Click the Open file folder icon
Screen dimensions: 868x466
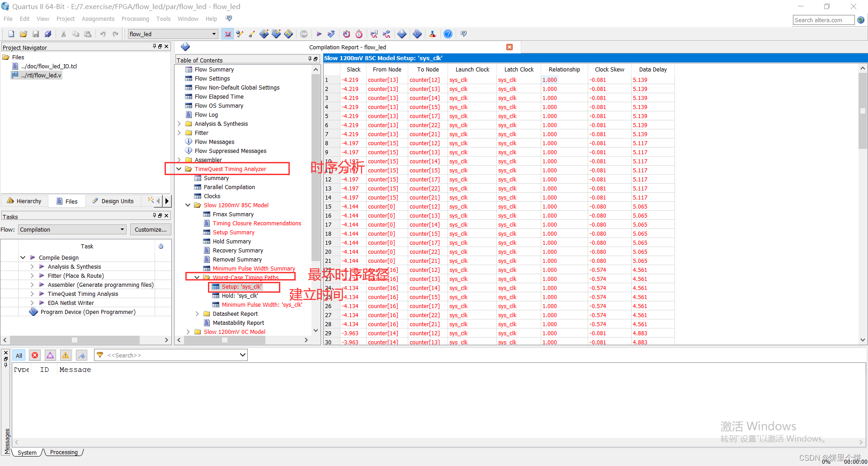pyautogui.click(x=24, y=34)
